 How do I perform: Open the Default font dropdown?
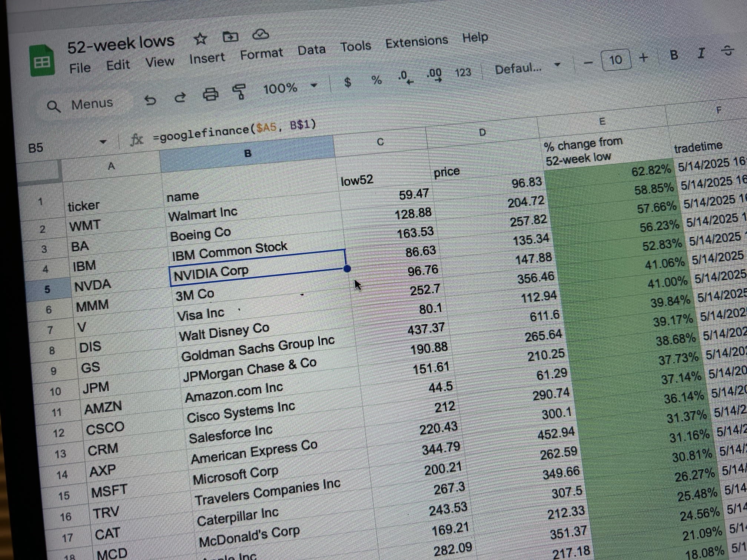pos(527,68)
